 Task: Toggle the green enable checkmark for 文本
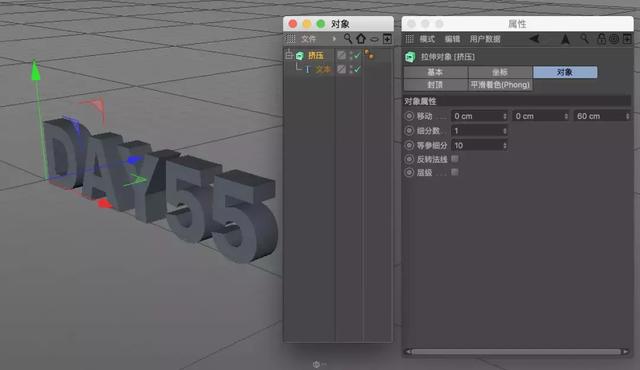(x=358, y=69)
